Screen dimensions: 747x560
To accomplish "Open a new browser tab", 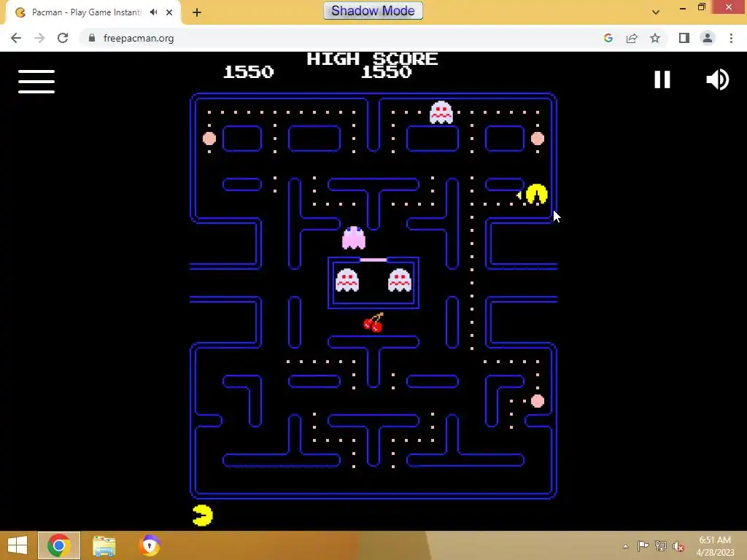I will [197, 12].
